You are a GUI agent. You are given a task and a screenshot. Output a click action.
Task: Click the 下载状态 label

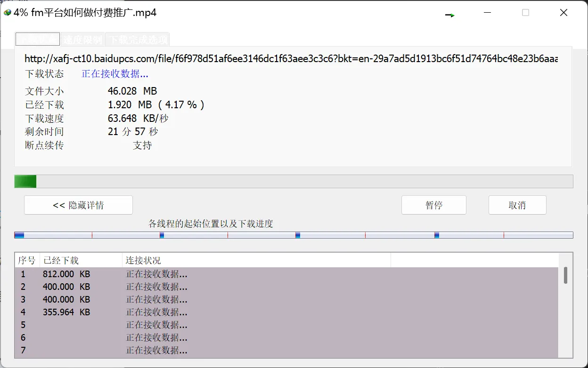(44, 74)
